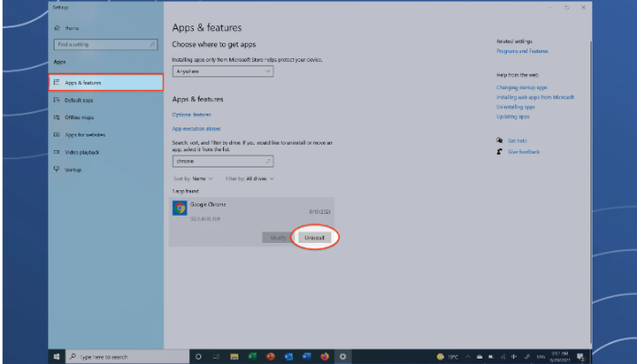Click the Give feedback link

pyautogui.click(x=524, y=152)
